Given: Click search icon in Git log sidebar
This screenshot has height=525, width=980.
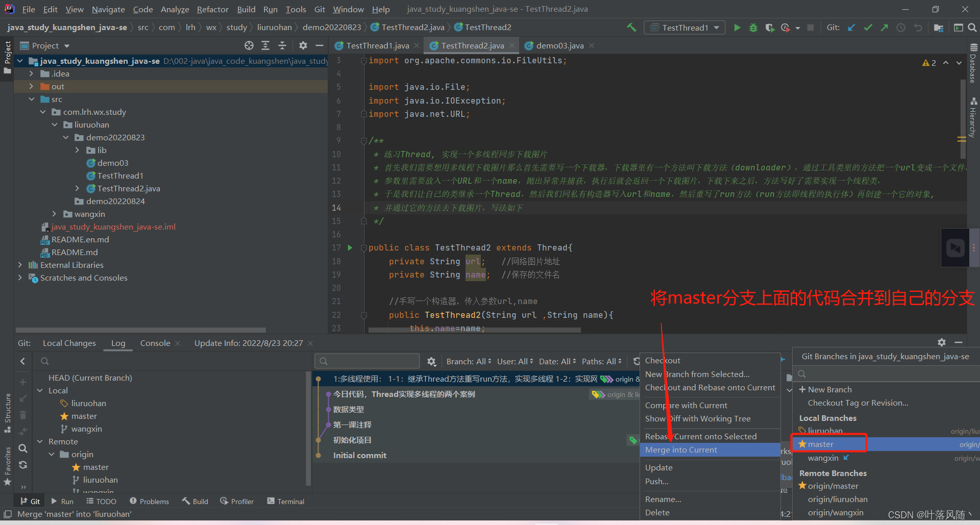Looking at the screenshot, I should (23, 448).
